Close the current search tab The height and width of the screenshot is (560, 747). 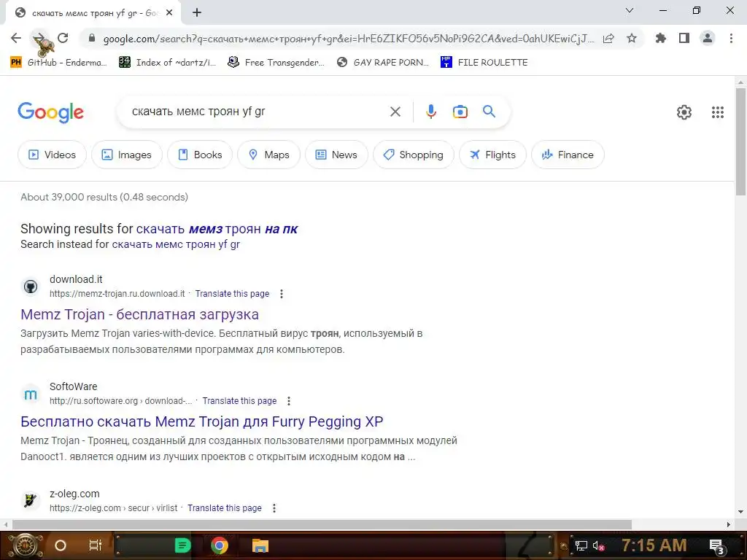point(169,13)
